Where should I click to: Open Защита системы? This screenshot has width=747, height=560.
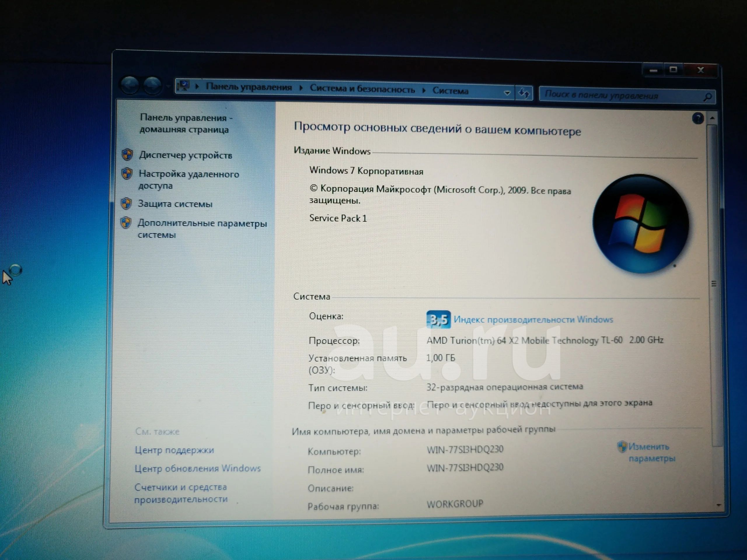tap(175, 204)
